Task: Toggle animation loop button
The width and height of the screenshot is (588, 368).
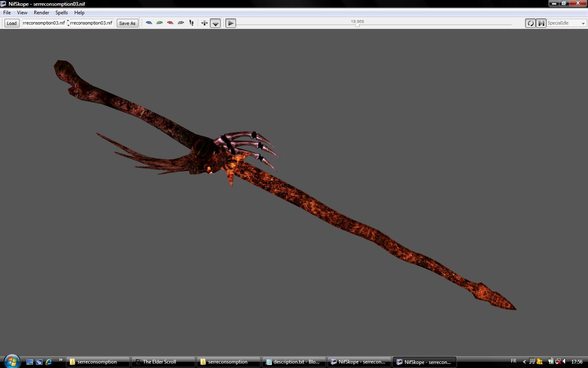Action: pyautogui.click(x=530, y=23)
